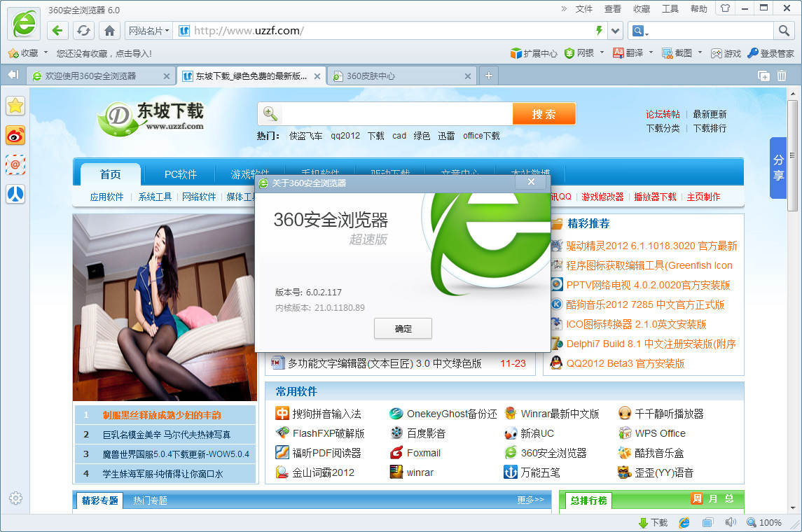
Task: Click the model photo banner thumbnail
Action: (165, 307)
